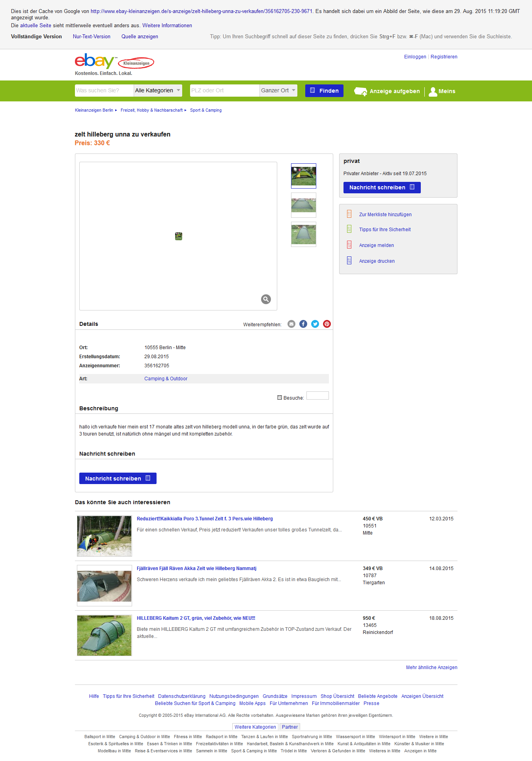The image size is (532, 761).
Task: Click Datenschutzerklärung footer link
Action: point(182,696)
